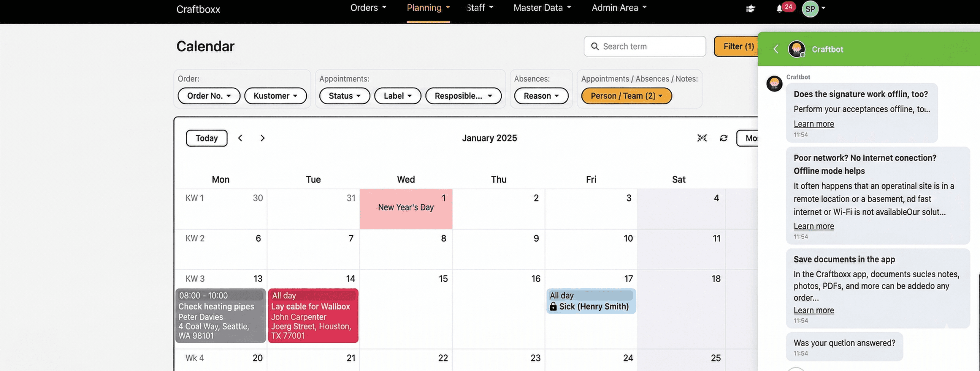Viewport: 980px width, 371px height.
Task: Go to next month arrow
Action: click(262, 138)
